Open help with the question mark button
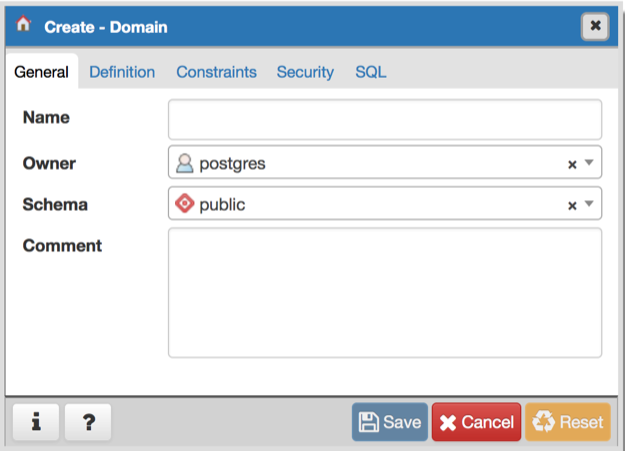The height and width of the screenshot is (451, 625). tap(88, 422)
